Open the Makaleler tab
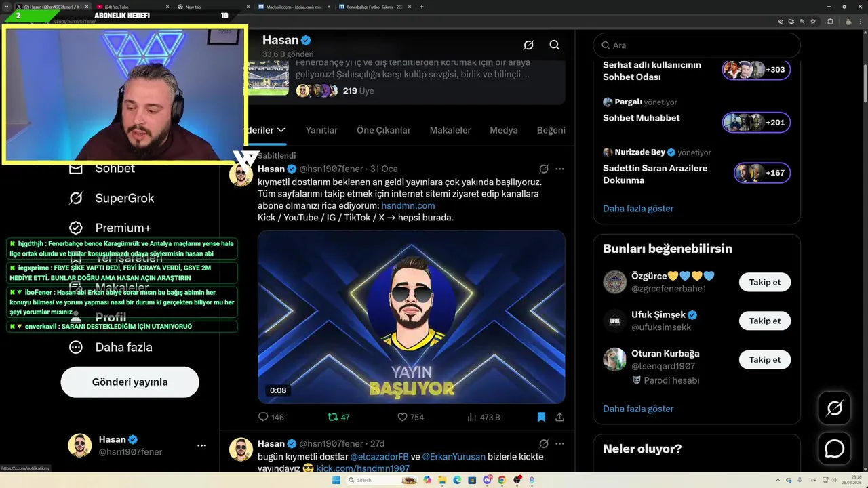Screen dimensions: 868x488 [x=450, y=130]
